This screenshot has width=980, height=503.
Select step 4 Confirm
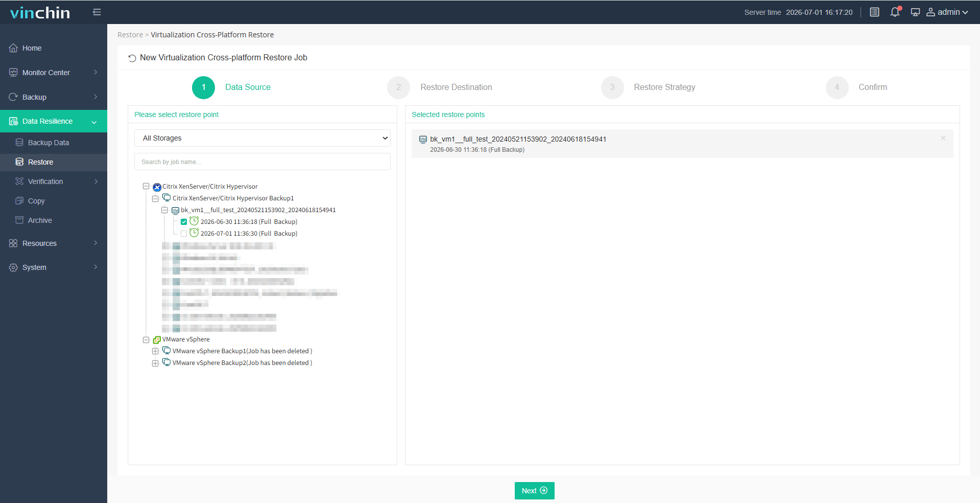[x=856, y=87]
